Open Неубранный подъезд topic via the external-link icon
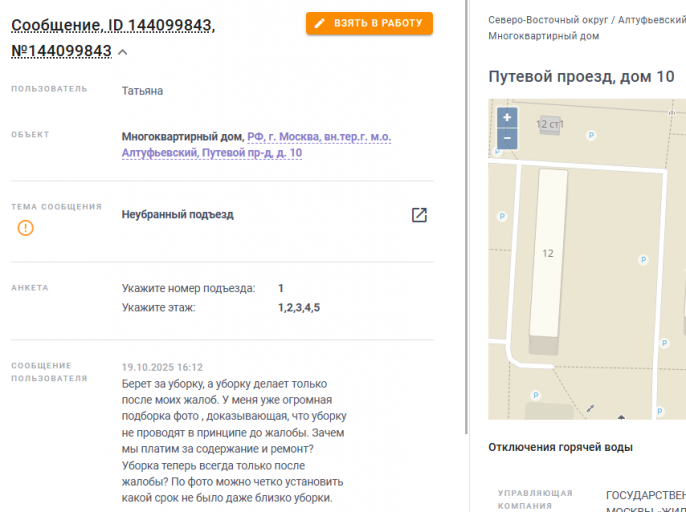This screenshot has width=686, height=512. (x=419, y=215)
